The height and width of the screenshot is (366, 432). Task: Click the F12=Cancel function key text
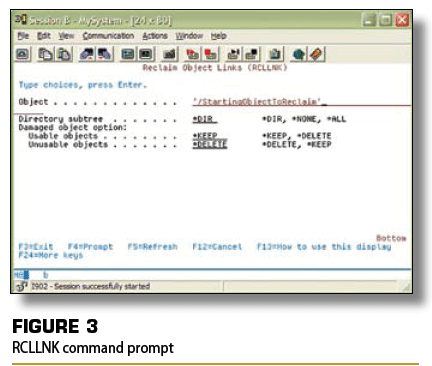point(217,247)
